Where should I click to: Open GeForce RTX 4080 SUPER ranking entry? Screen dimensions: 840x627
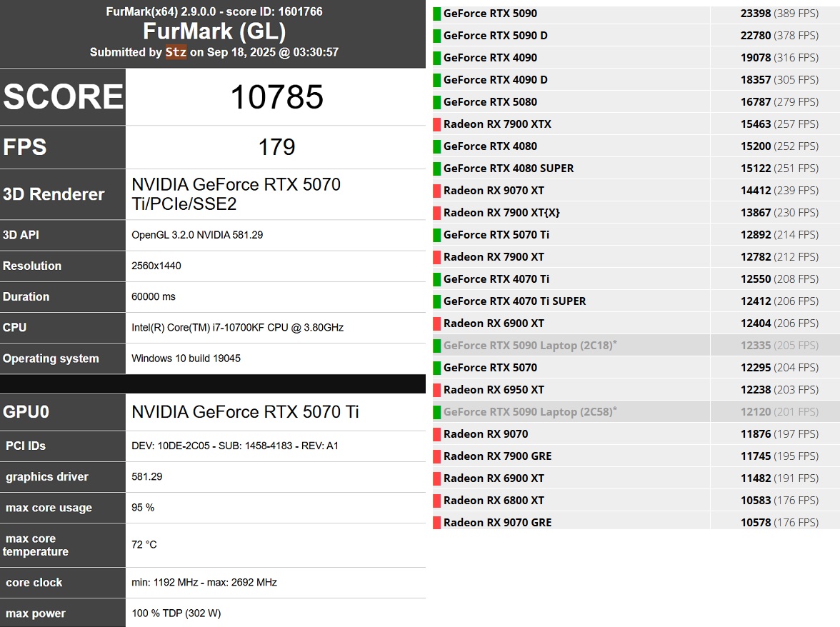click(509, 169)
